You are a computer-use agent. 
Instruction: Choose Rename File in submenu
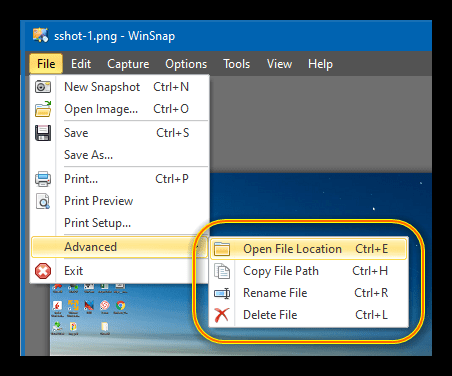pos(309,293)
